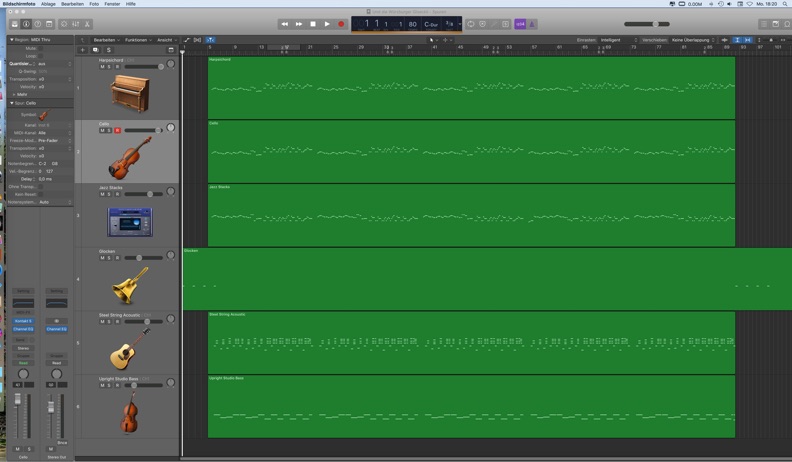Start playback with the Play button
This screenshot has width=792, height=462.
pos(327,24)
